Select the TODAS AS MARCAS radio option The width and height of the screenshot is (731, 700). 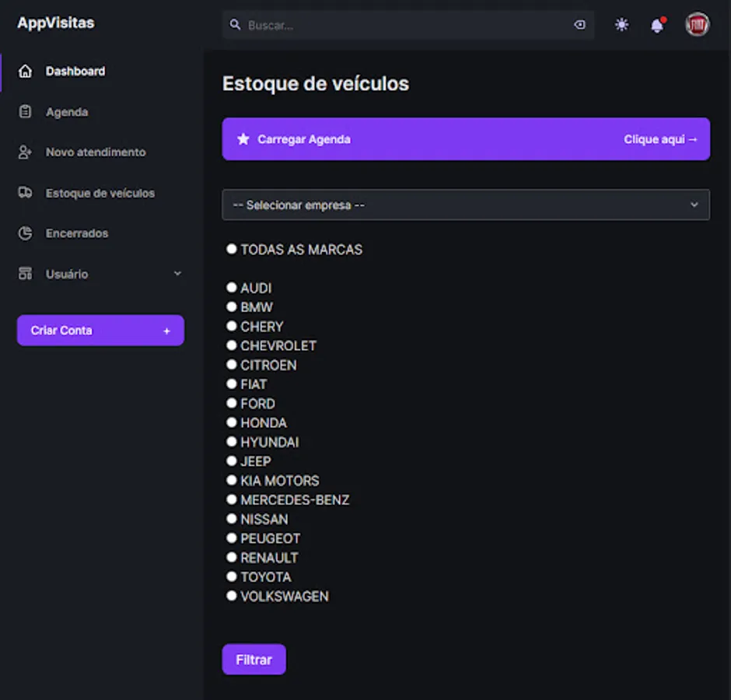(231, 250)
